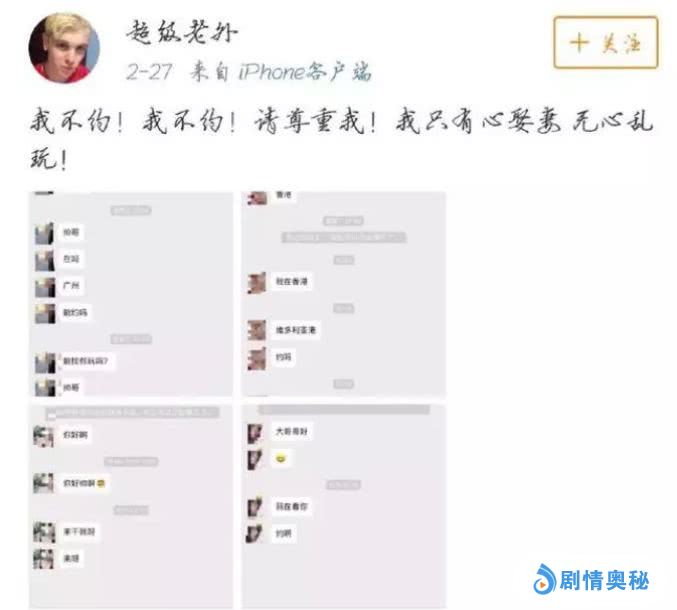Open the chat image with 你好啊 message

[131, 506]
